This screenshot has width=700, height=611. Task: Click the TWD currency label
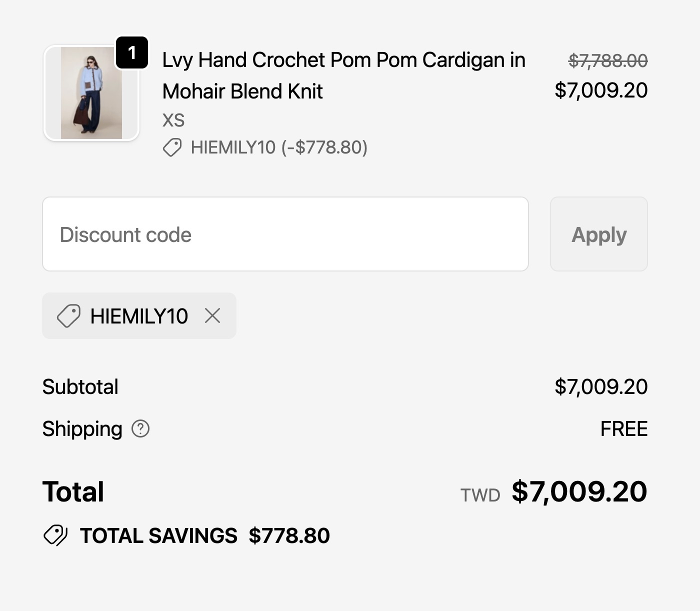coord(480,495)
